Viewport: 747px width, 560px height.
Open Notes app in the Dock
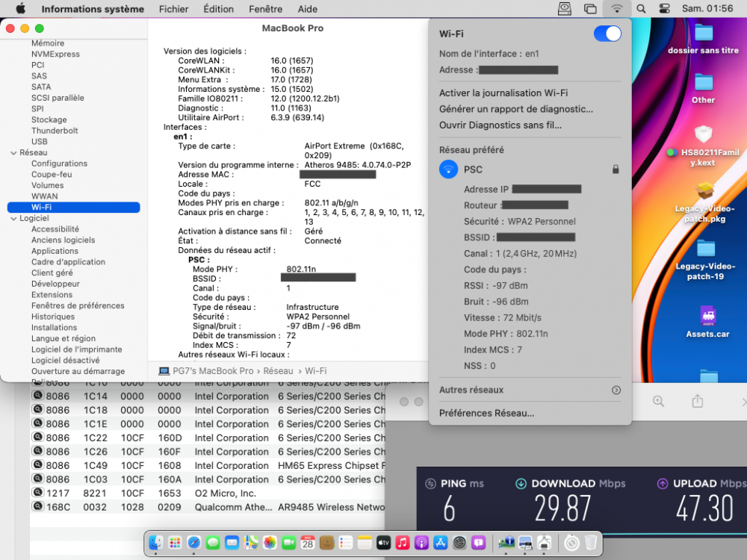(x=365, y=542)
